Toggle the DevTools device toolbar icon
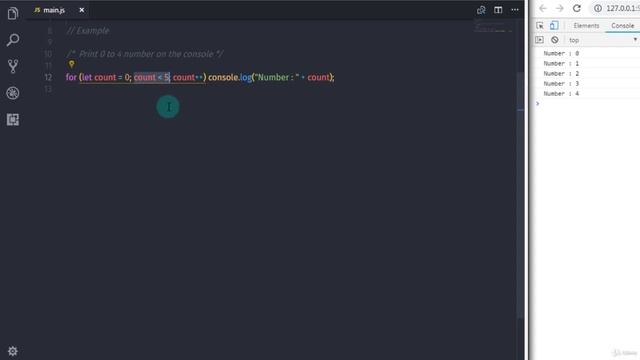Screen dimensions: 640x360 pyautogui.click(x=554, y=25)
